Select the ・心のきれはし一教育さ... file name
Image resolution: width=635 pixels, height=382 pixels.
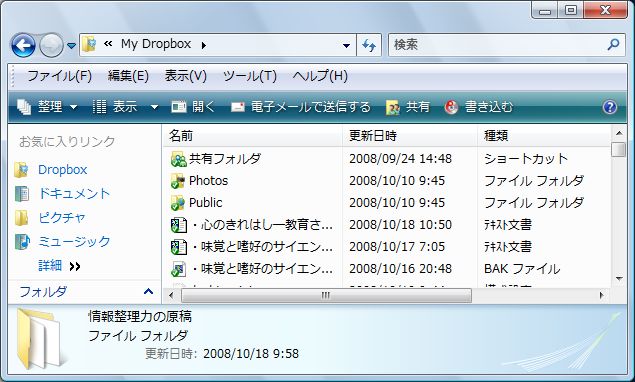pos(262,225)
